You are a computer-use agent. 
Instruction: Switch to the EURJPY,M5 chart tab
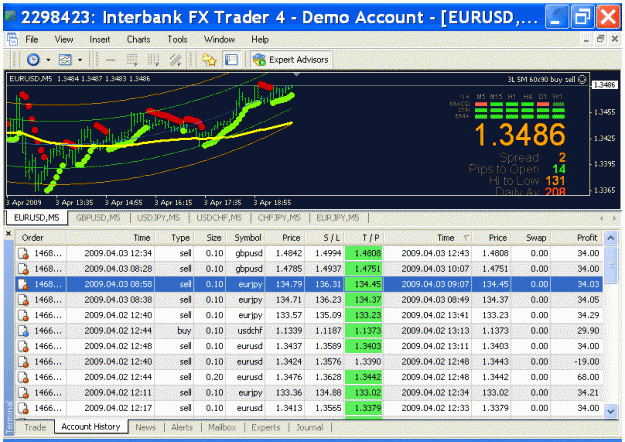[x=338, y=218]
